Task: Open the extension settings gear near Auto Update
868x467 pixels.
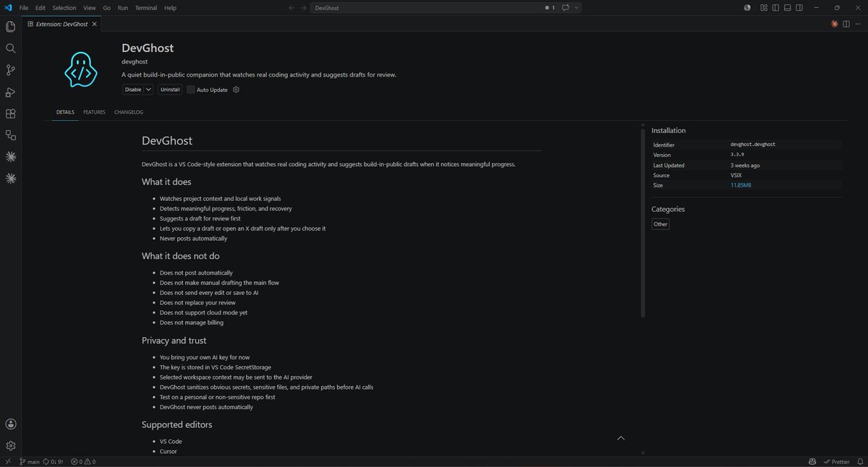Action: pyautogui.click(x=236, y=90)
